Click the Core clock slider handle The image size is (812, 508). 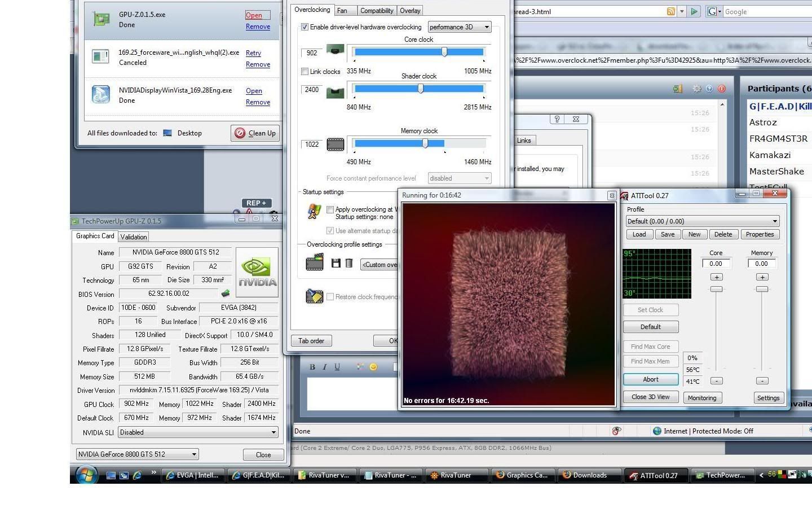point(444,52)
